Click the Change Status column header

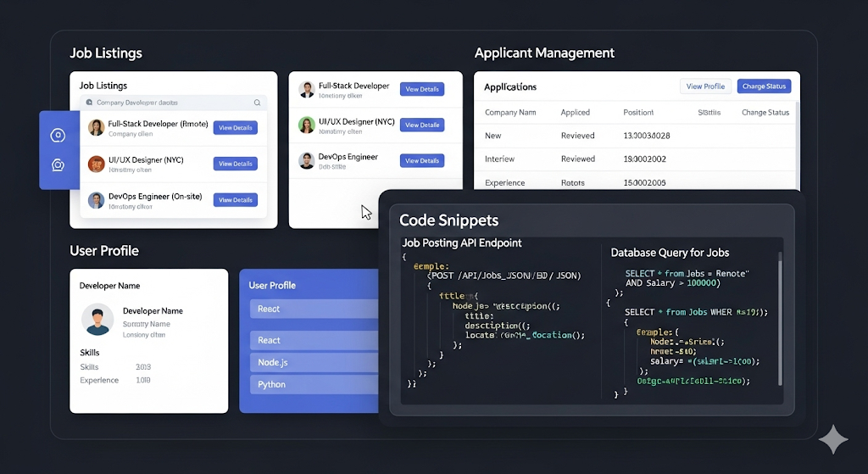(765, 113)
